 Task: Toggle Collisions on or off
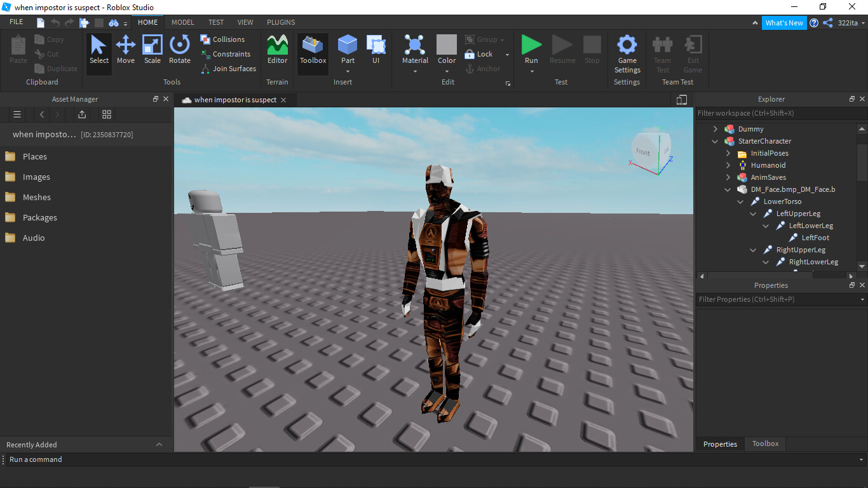pyautogui.click(x=222, y=39)
